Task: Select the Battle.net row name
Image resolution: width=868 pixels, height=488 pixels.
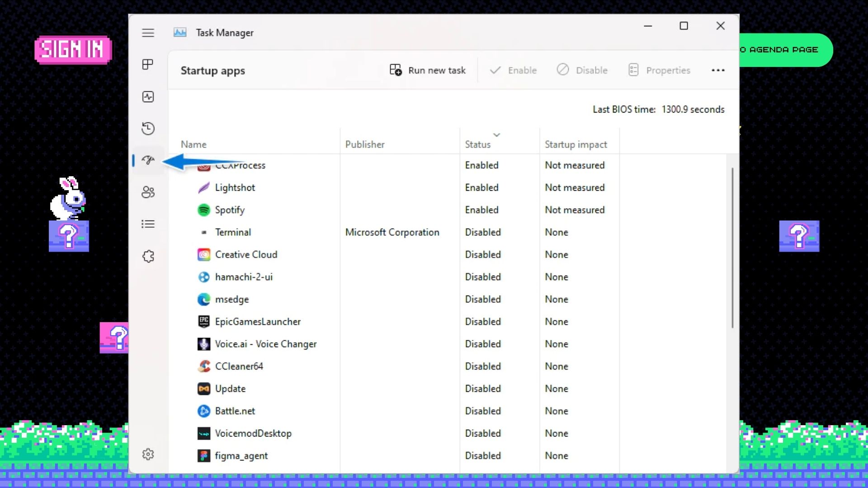Action: coord(235,411)
